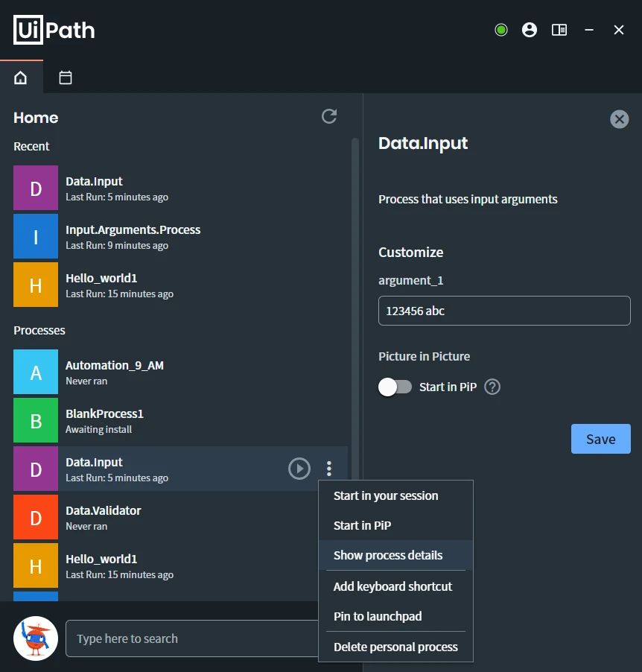Click the UiPath logo
Screen dimensions: 642x672
coord(54,30)
